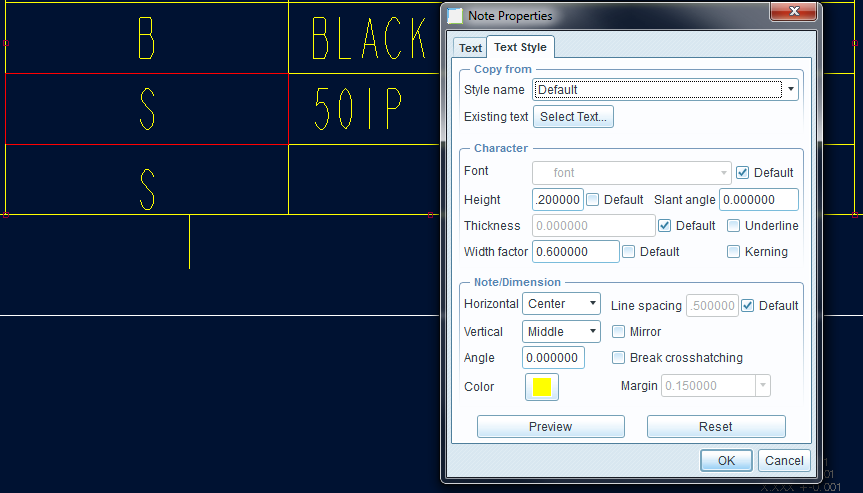This screenshot has height=493, width=863.
Task: Close the Note Properties dialog
Action: [794, 11]
